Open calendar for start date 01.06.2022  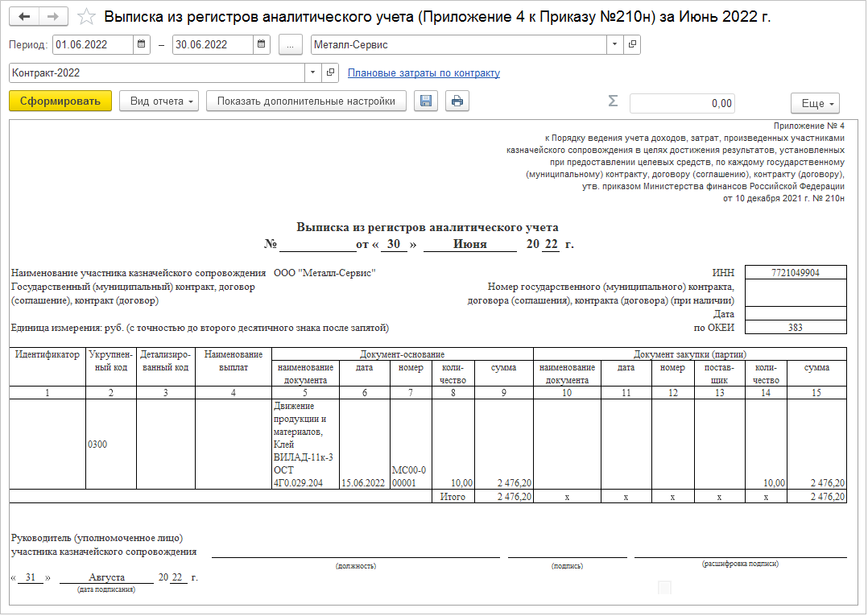[143, 44]
